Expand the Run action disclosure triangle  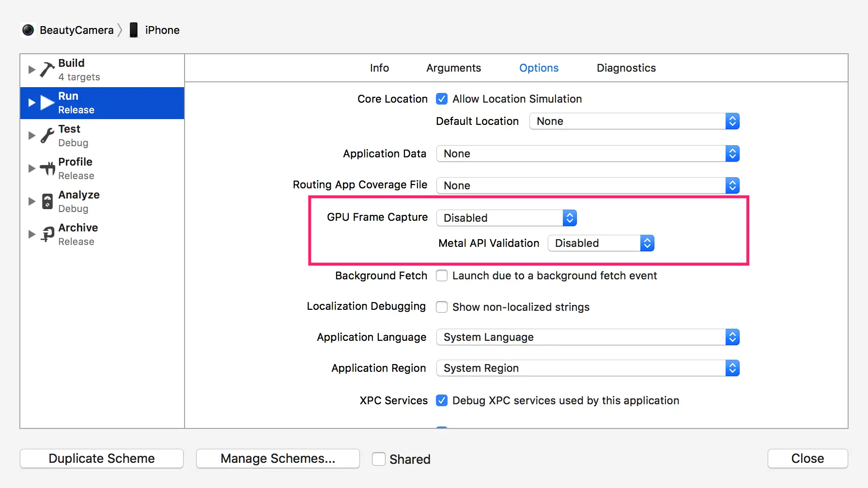coord(32,103)
